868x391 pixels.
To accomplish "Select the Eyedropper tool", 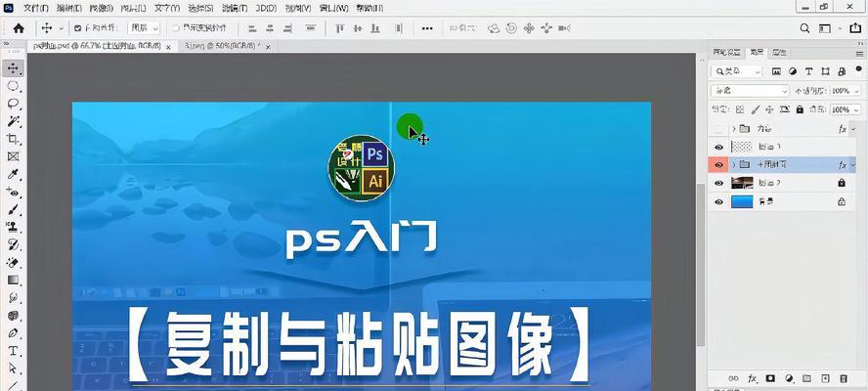I will [13, 174].
